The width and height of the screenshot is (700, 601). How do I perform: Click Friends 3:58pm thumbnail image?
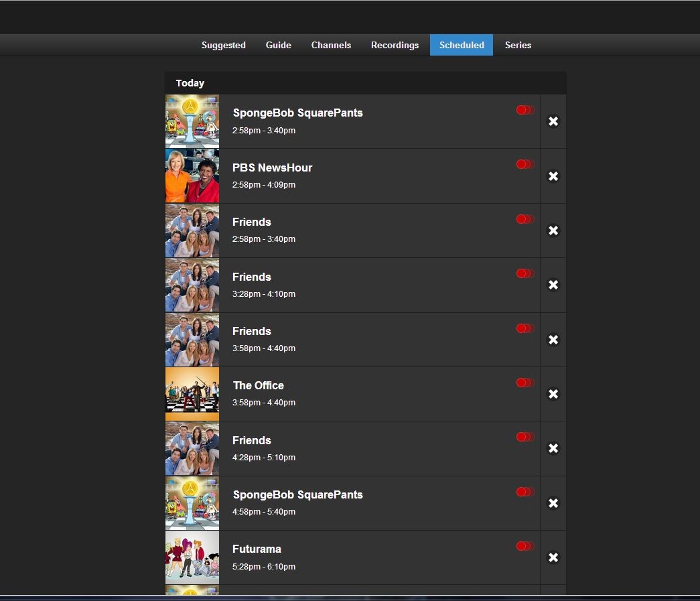point(192,340)
